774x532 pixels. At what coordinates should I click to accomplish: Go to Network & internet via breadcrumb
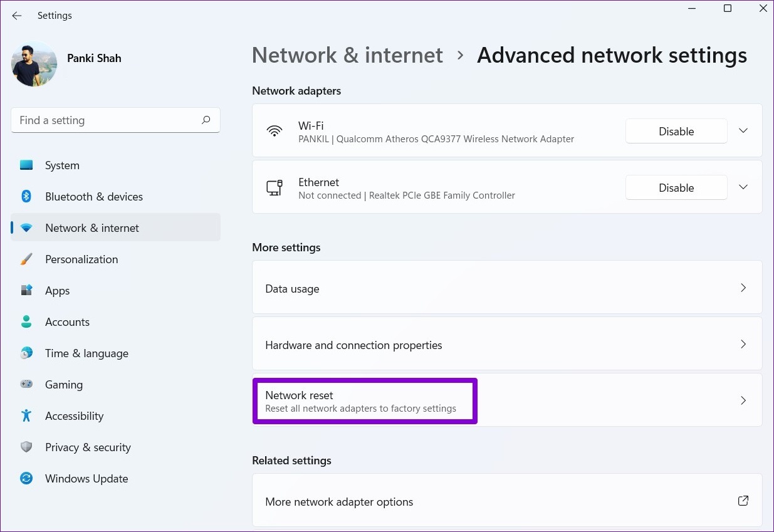(x=347, y=55)
